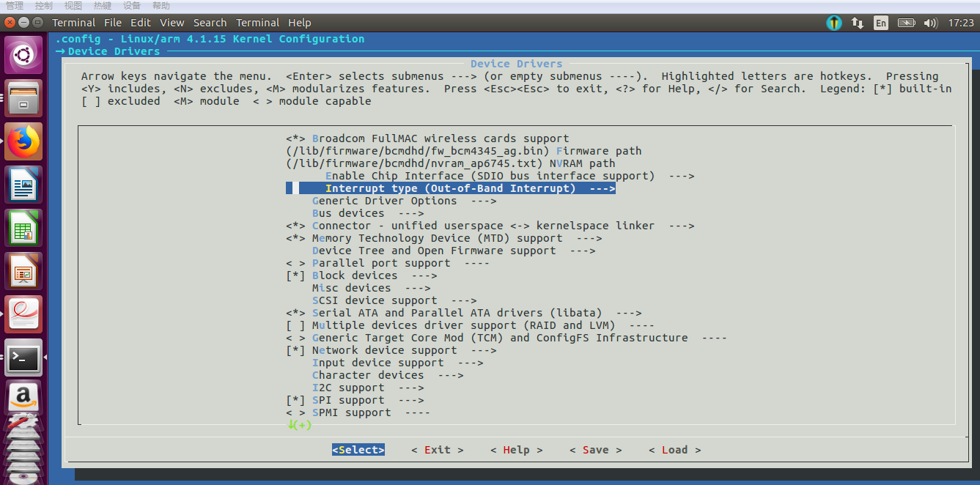Edit the Firmware path fw_bcm4345_ag.bin value
This screenshot has width=980, height=485.
tap(464, 151)
